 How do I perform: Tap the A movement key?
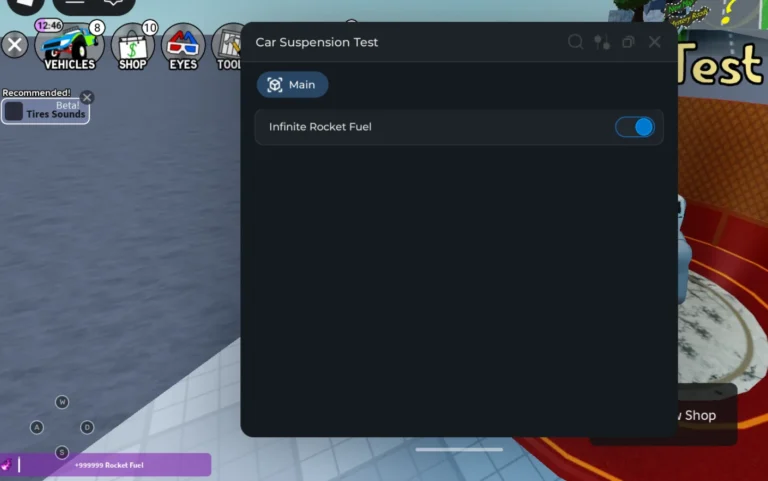[37, 428]
